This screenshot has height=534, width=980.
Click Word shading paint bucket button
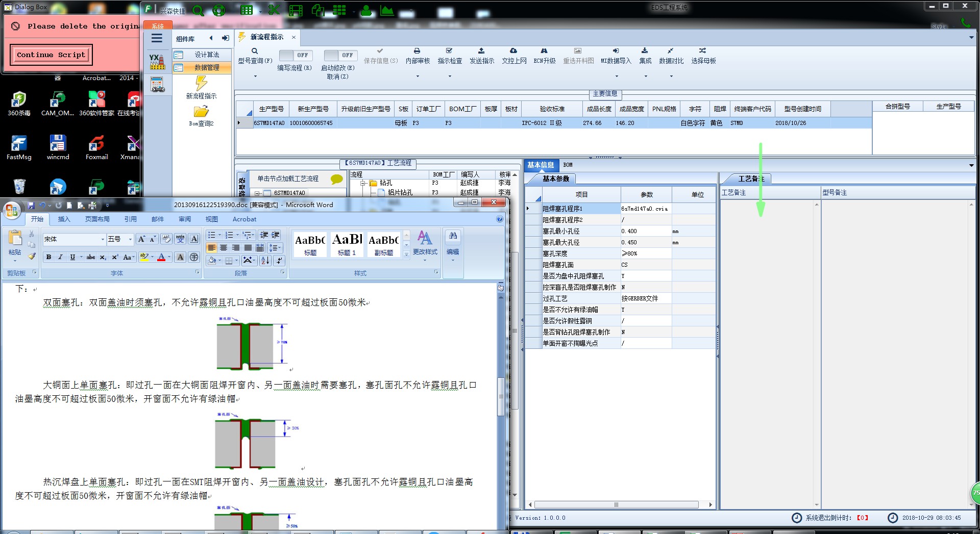coord(212,261)
